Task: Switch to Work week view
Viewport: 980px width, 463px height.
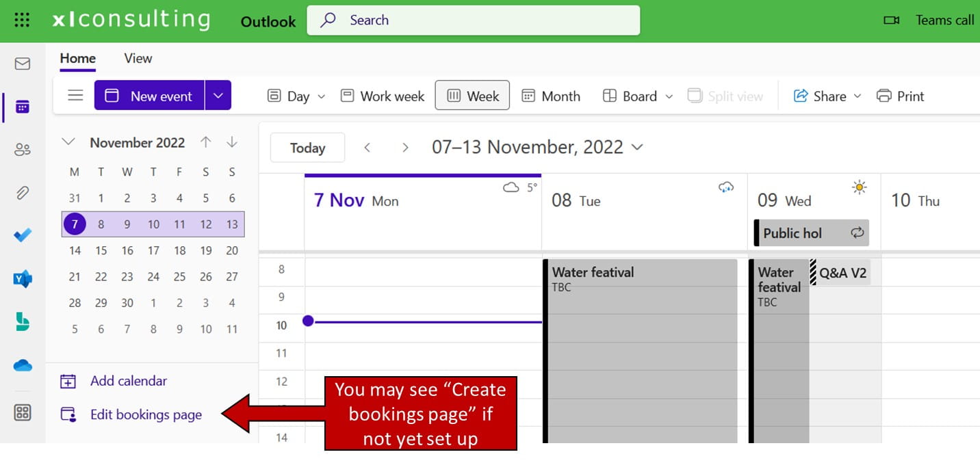Action: click(383, 96)
